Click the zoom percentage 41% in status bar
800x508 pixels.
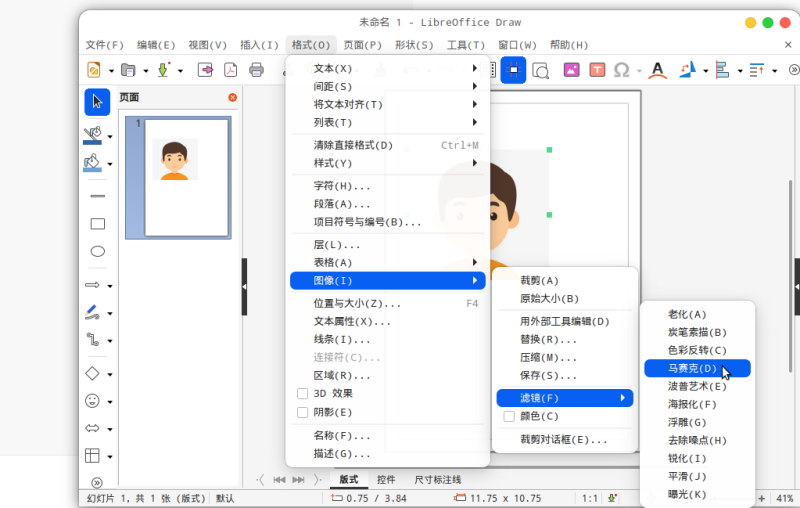point(784,498)
